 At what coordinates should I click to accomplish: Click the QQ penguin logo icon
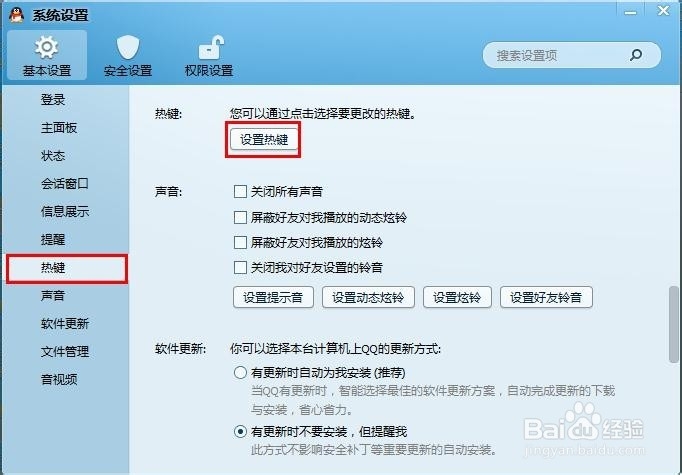click(x=16, y=15)
